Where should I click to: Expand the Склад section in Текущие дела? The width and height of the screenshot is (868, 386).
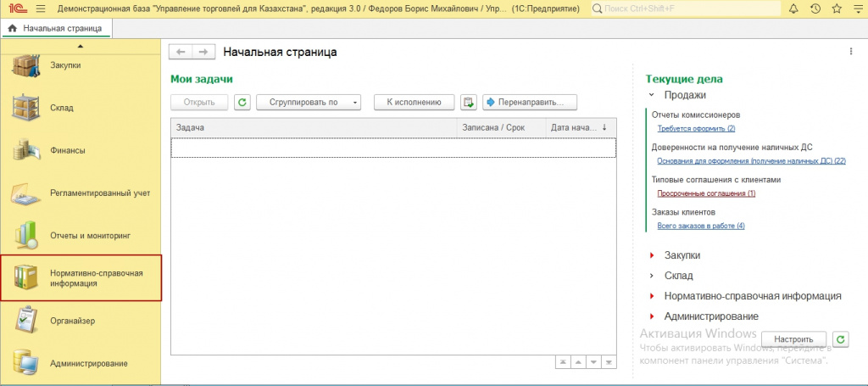(x=652, y=276)
